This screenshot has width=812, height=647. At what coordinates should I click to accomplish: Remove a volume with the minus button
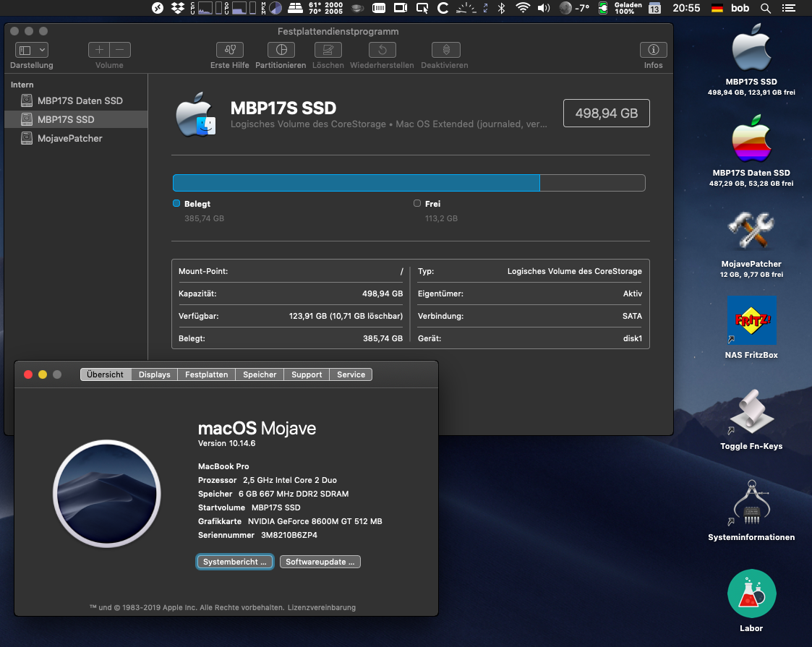(x=120, y=50)
